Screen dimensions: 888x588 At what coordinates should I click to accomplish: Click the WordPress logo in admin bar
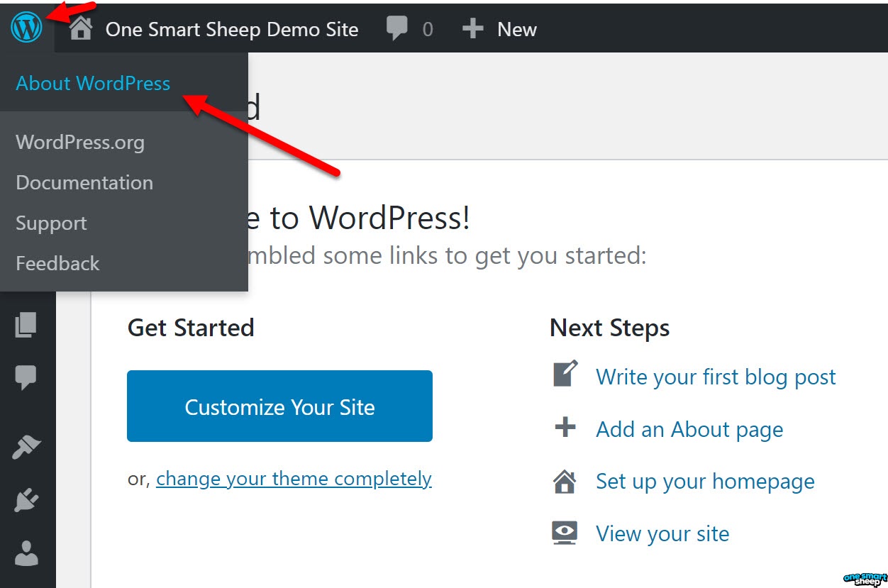click(27, 28)
